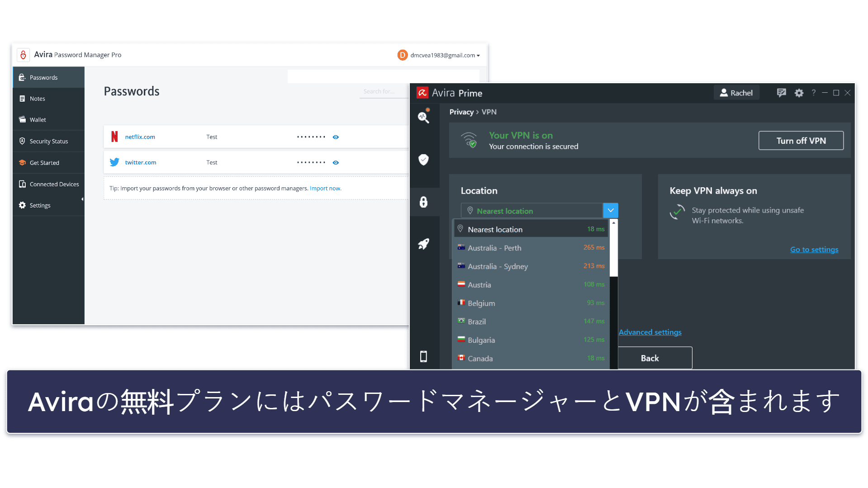Open the Rachel profile button
The height and width of the screenshot is (488, 868).
coord(736,93)
